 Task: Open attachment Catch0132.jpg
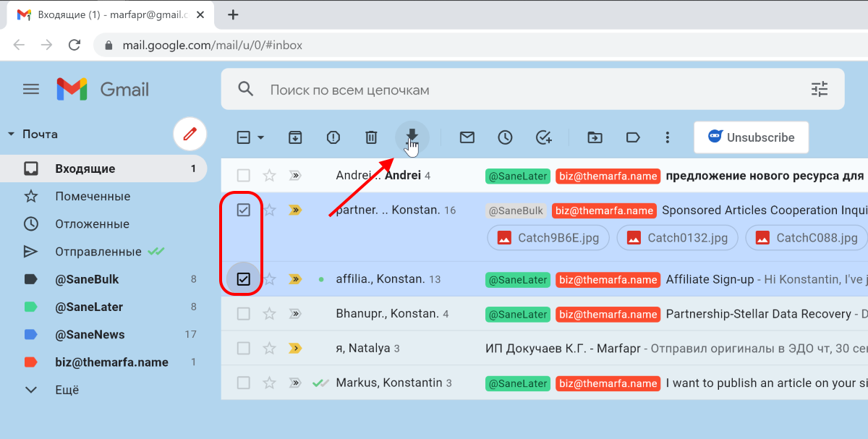(x=677, y=237)
